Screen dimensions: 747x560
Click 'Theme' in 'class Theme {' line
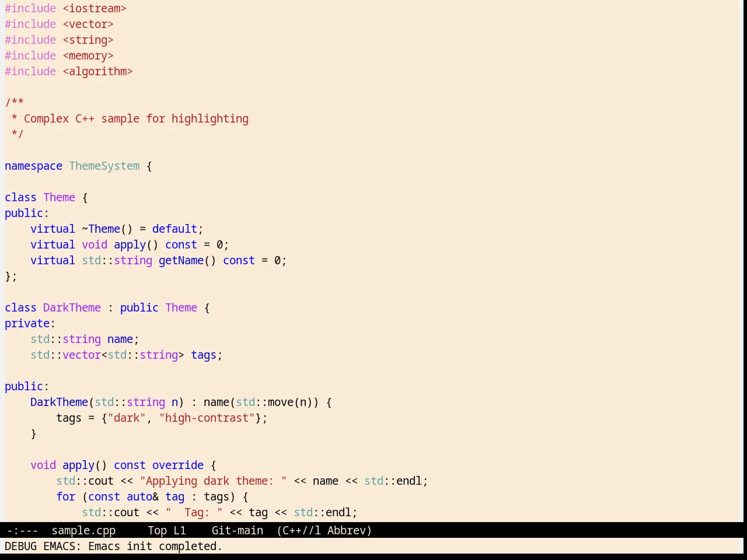(59, 197)
